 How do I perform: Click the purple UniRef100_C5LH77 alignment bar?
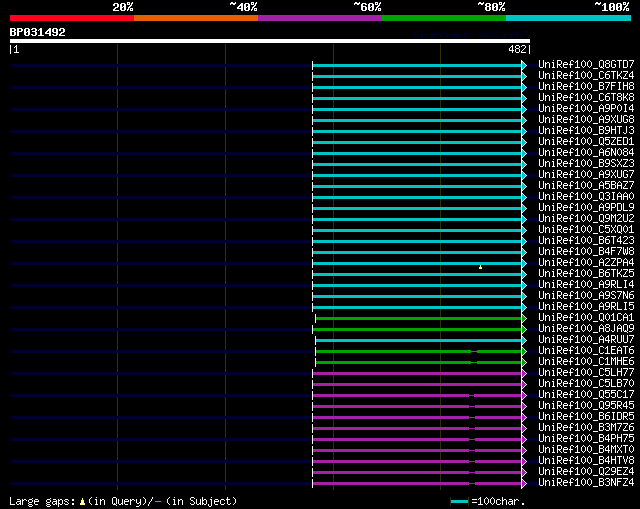[x=417, y=373]
